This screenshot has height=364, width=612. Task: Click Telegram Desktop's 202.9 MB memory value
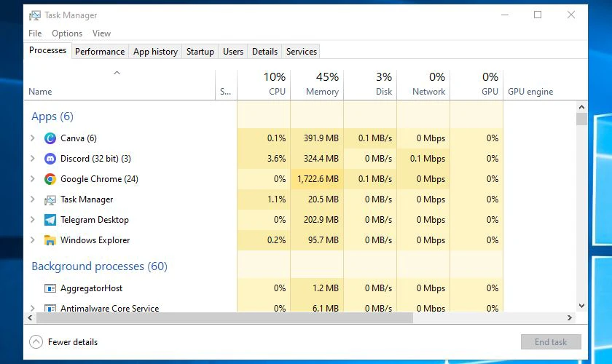coord(321,220)
